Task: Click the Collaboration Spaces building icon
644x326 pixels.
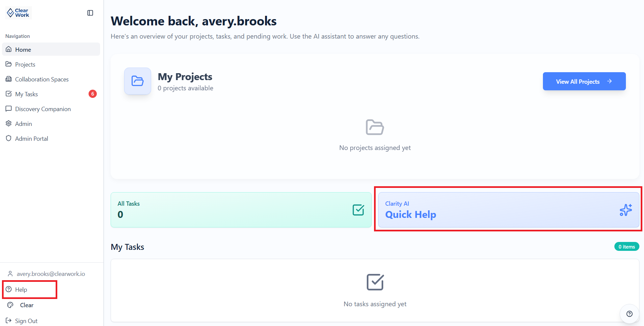Action: pyautogui.click(x=9, y=79)
